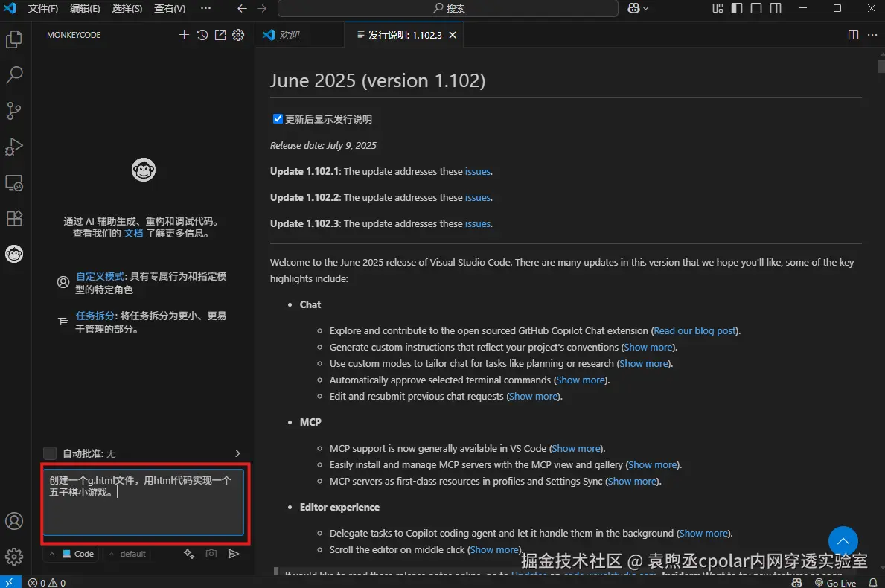
Task: Toggle the primary side bar
Action: 737,8
